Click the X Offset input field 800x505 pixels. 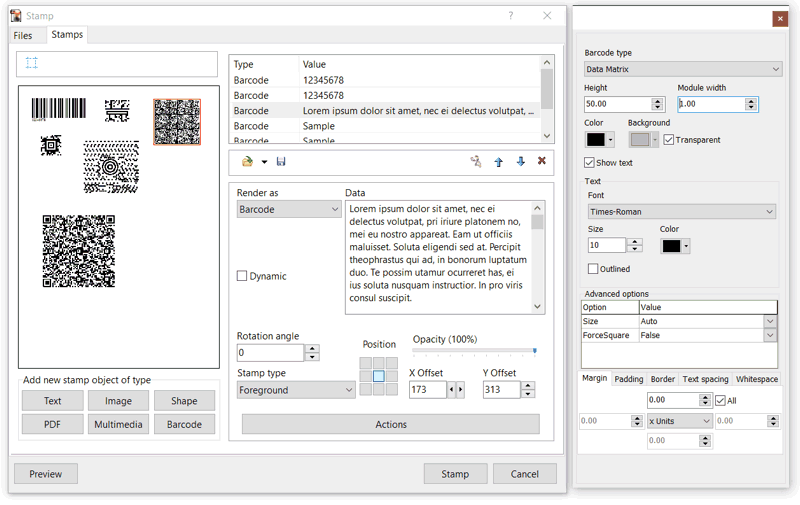click(428, 390)
